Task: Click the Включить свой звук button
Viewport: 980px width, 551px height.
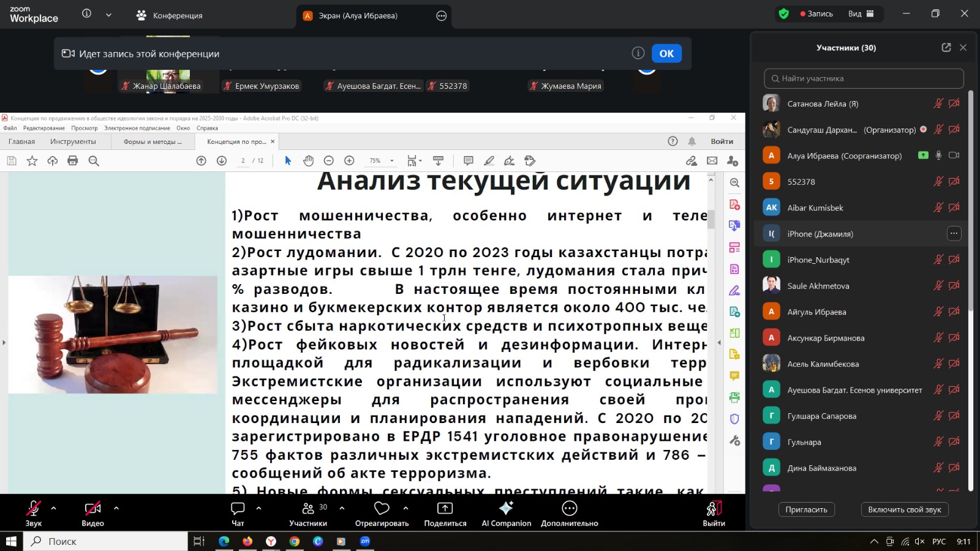Action: tap(905, 509)
